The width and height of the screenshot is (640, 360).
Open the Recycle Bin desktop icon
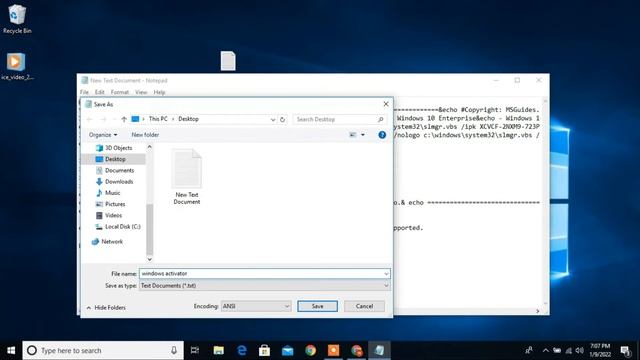click(17, 19)
